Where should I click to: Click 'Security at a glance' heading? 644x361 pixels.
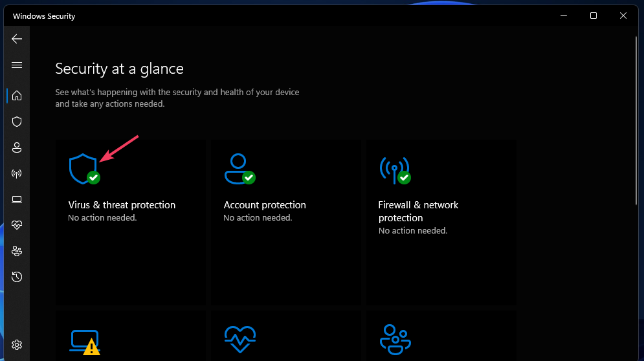point(119,69)
